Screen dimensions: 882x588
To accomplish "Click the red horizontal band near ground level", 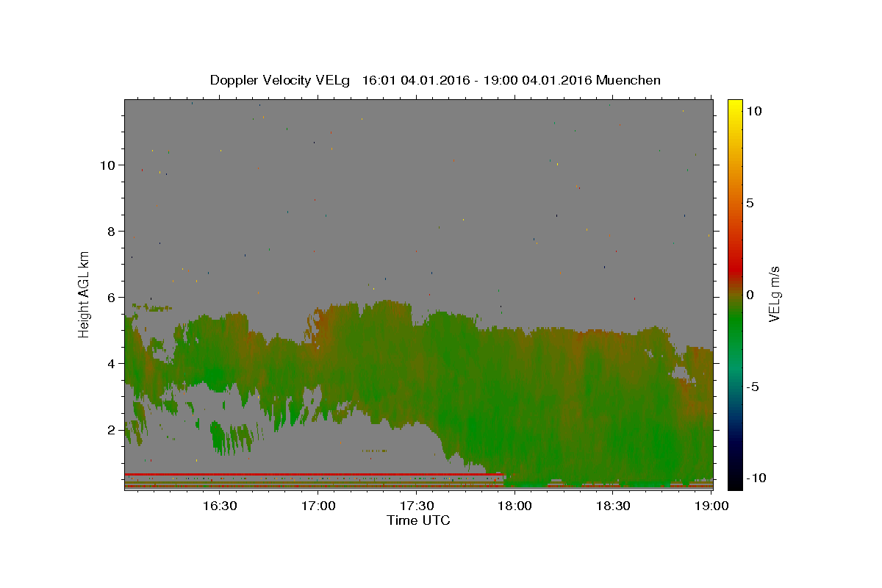I will coord(313,474).
